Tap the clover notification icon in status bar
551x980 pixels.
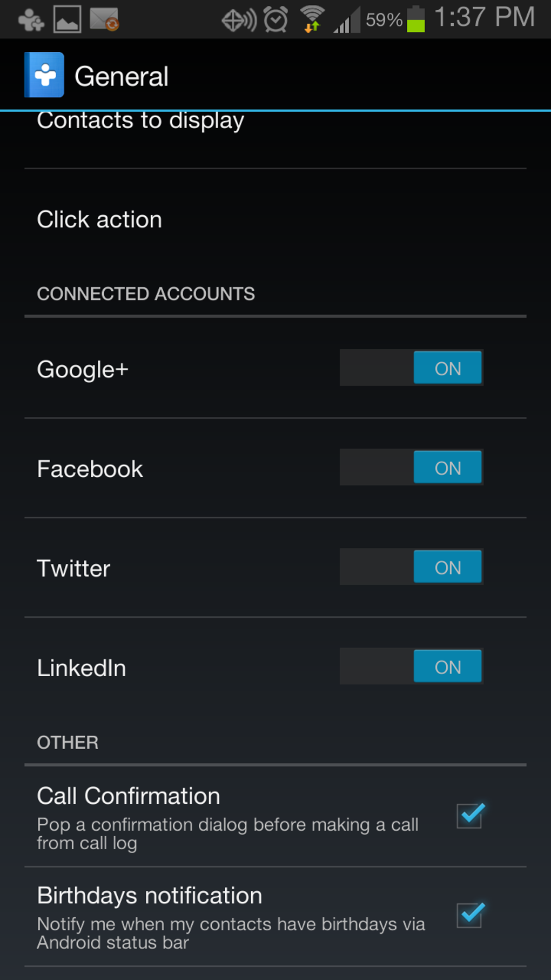31,21
